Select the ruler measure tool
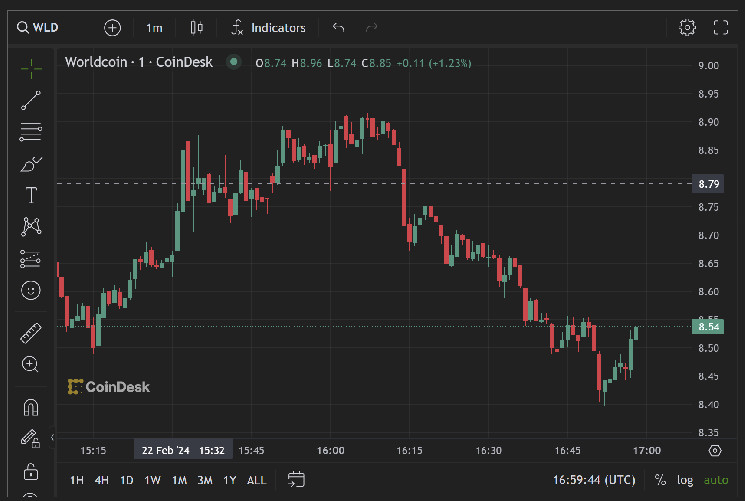Viewport: 745px width, 501px height. tap(31, 333)
